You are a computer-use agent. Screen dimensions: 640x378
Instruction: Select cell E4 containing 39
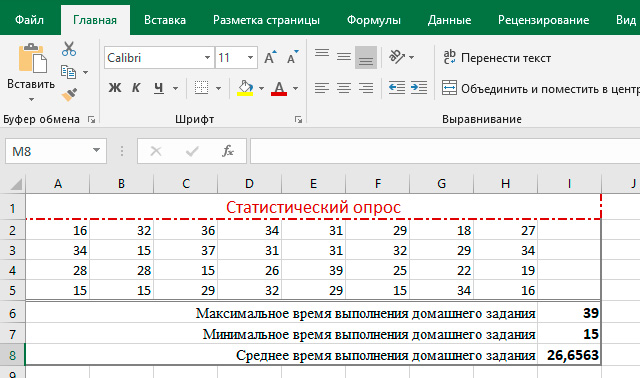tap(313, 270)
